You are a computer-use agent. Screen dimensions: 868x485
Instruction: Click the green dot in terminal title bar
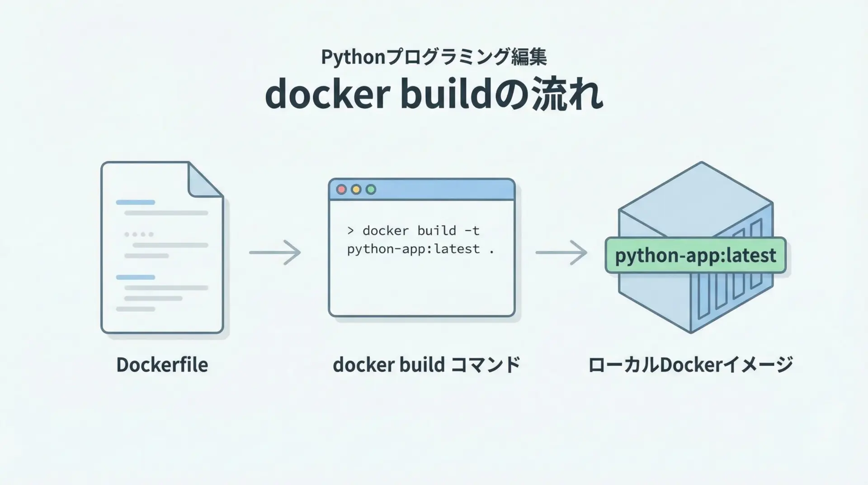371,190
